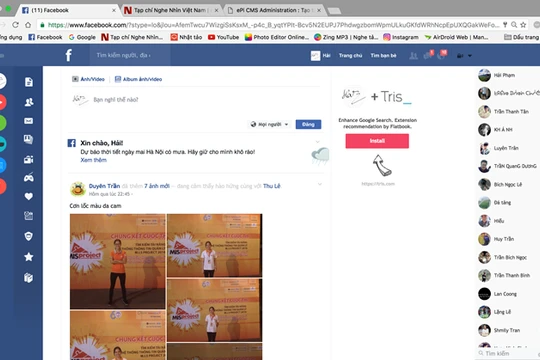Choose Album ảnh/video composer tab
The image size is (540, 360).
coord(138,79)
